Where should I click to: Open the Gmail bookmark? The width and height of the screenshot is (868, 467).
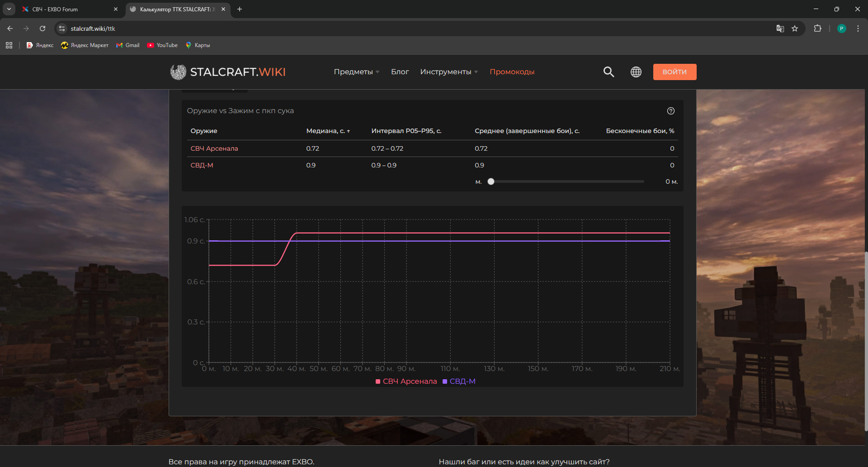click(x=128, y=45)
